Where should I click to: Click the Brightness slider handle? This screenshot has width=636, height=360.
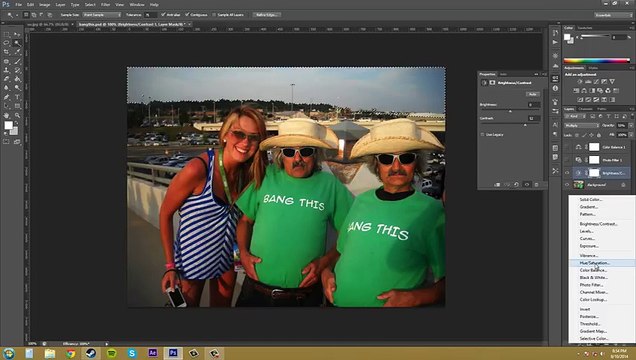(510, 111)
